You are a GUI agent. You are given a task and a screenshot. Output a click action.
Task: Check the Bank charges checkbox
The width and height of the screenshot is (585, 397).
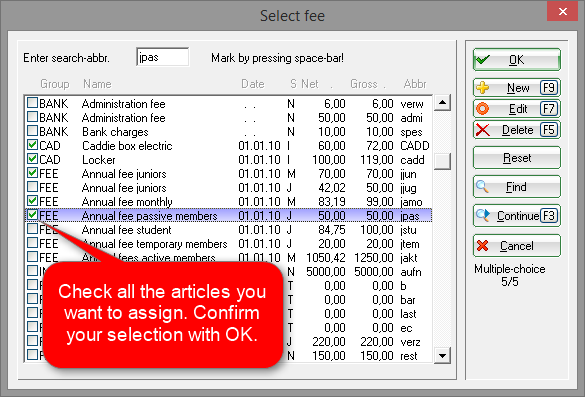tap(32, 131)
